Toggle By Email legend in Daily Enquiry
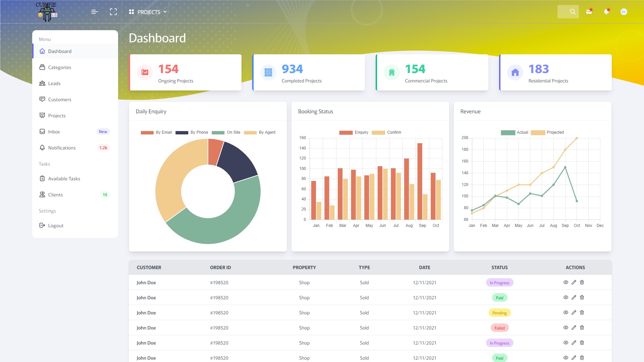Image resolution: width=644 pixels, height=362 pixels. pyautogui.click(x=156, y=132)
